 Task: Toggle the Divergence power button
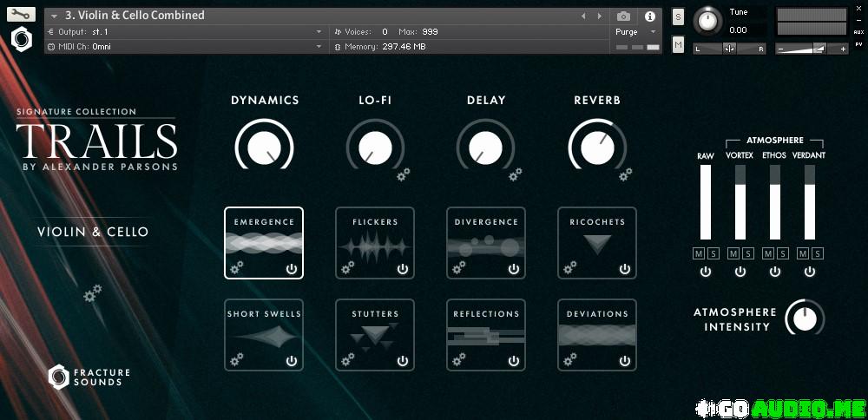514,269
